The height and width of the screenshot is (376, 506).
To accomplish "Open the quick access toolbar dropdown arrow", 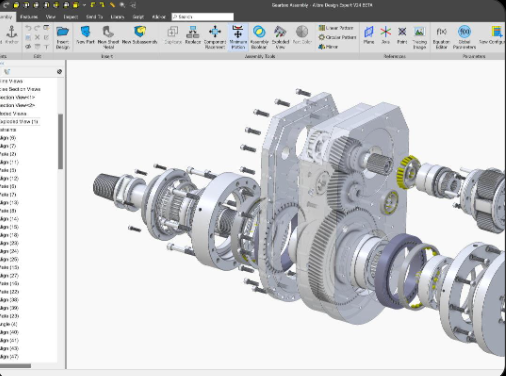I will pos(84,5).
